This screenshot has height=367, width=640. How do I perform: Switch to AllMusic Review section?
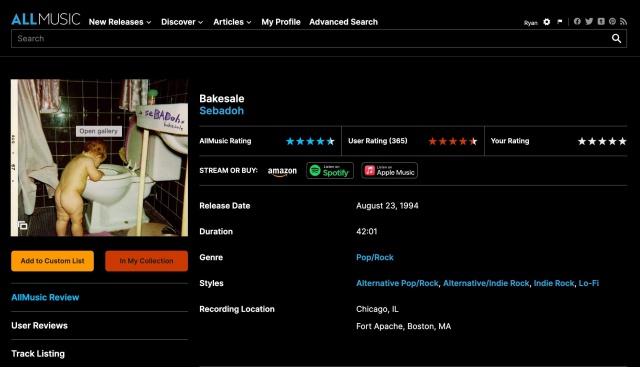(x=45, y=298)
